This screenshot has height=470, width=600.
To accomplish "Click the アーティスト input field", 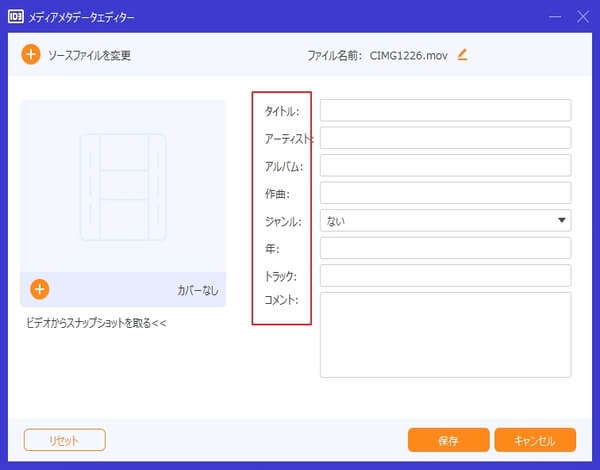I will [x=445, y=138].
